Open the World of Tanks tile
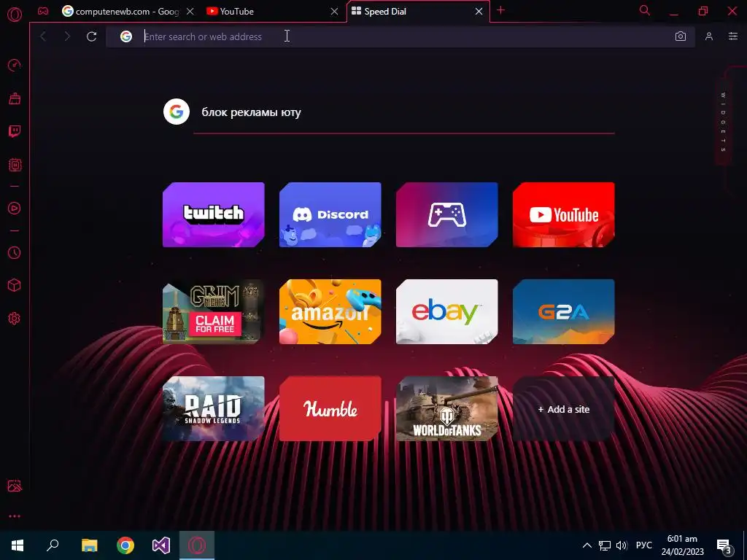This screenshot has width=747, height=560. coord(447,409)
